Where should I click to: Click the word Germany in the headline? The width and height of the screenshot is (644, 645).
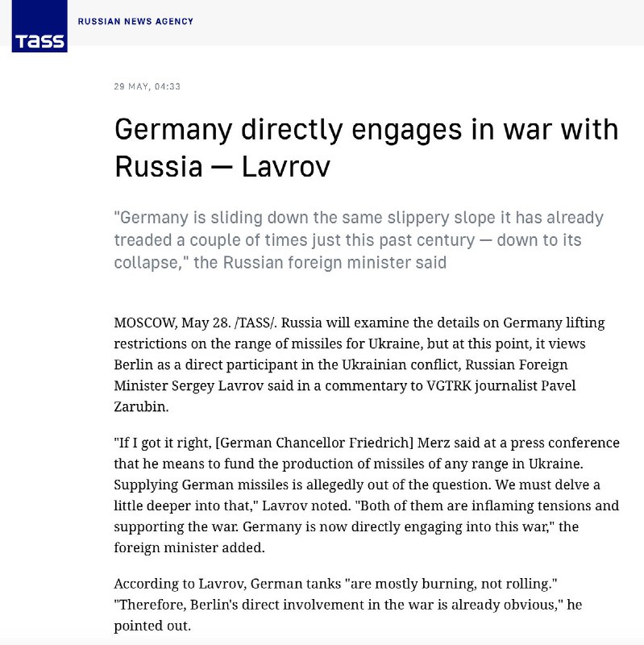(173, 130)
